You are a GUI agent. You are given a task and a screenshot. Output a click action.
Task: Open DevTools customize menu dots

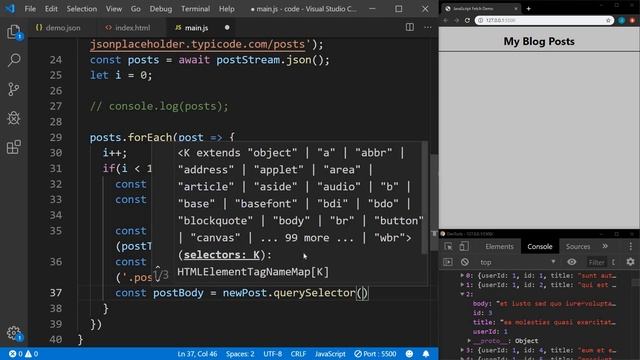point(631,246)
